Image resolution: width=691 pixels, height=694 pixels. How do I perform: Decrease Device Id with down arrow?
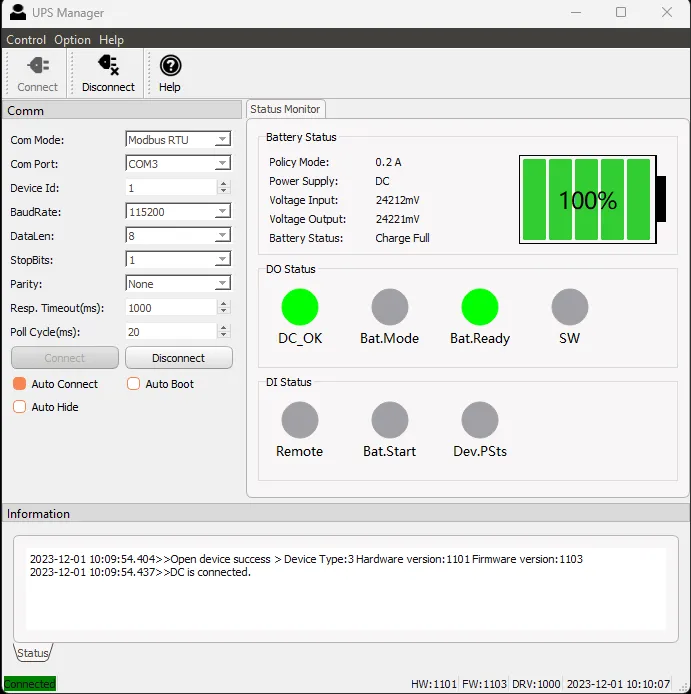pos(224,191)
